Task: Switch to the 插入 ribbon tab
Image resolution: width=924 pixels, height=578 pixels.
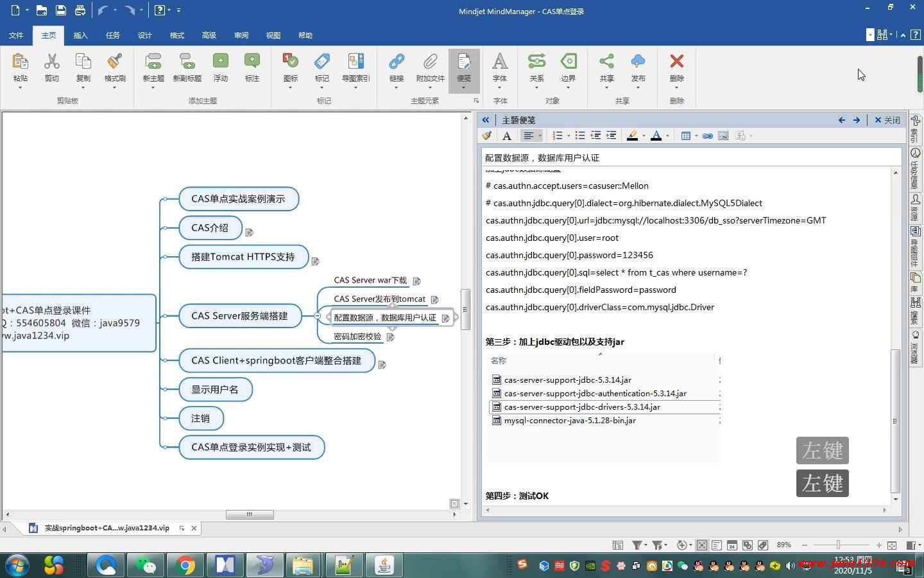Action: coord(81,35)
